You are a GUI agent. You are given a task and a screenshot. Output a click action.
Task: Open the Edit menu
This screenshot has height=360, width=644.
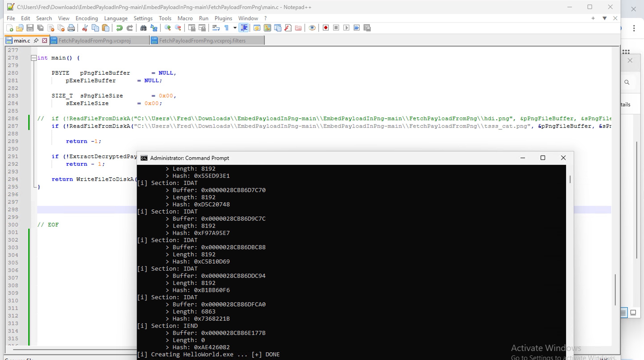click(25, 18)
